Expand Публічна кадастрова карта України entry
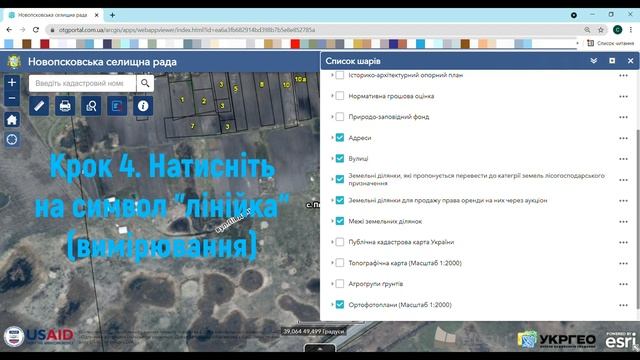This screenshot has height=360, width=640. pyautogui.click(x=332, y=242)
